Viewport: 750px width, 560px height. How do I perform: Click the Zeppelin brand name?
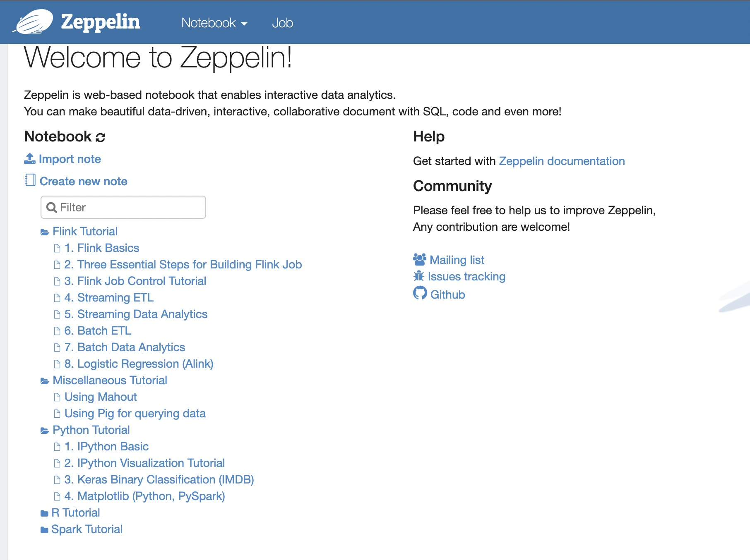(x=101, y=22)
